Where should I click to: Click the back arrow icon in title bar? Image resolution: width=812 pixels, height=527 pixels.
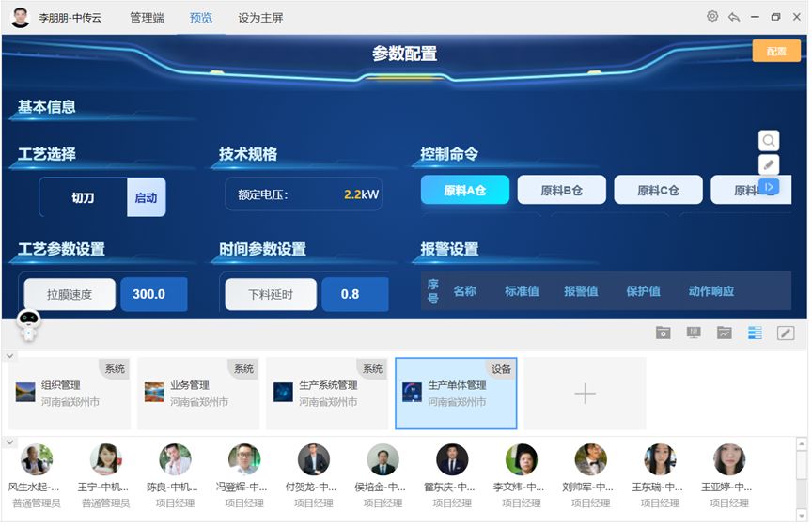tap(733, 17)
